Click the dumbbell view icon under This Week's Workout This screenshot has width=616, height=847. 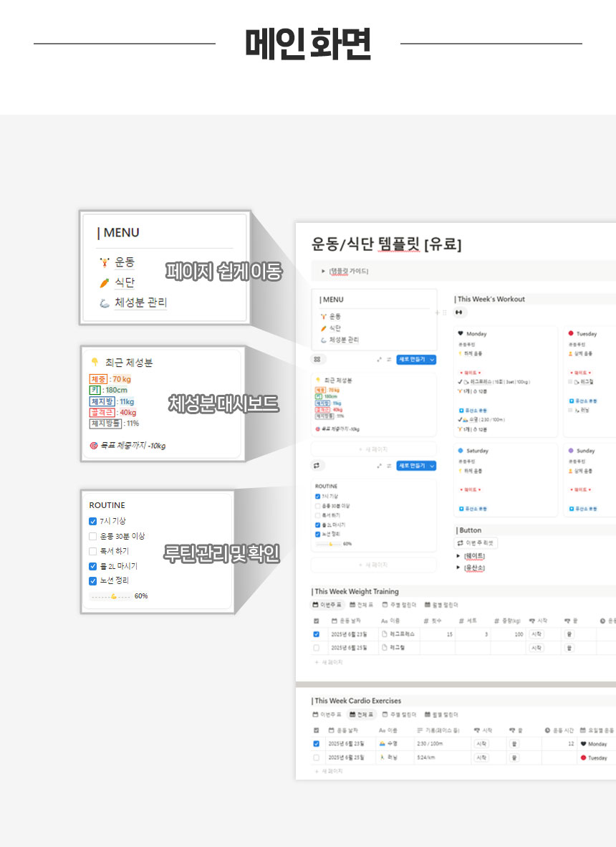pyautogui.click(x=459, y=312)
